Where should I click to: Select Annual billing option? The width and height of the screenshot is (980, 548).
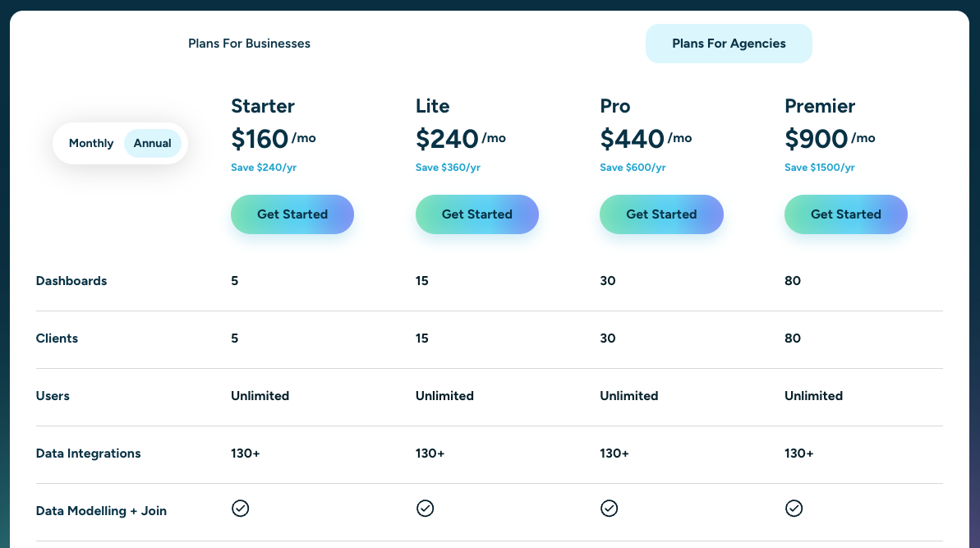(153, 143)
